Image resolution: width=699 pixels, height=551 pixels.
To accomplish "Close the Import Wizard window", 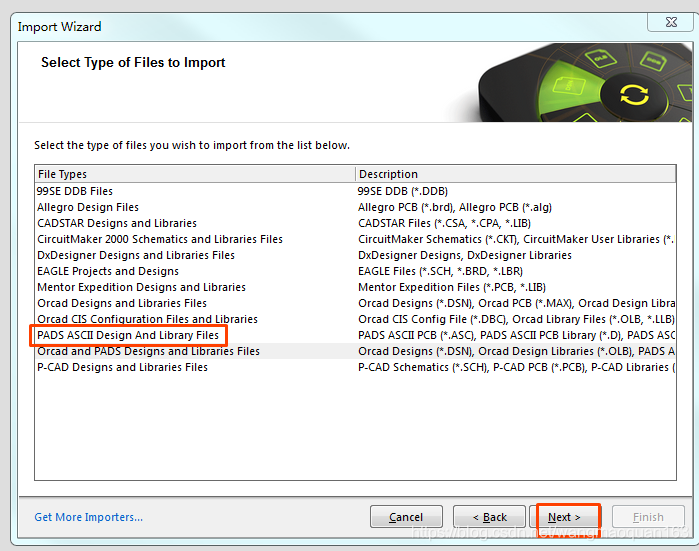I will (x=671, y=22).
